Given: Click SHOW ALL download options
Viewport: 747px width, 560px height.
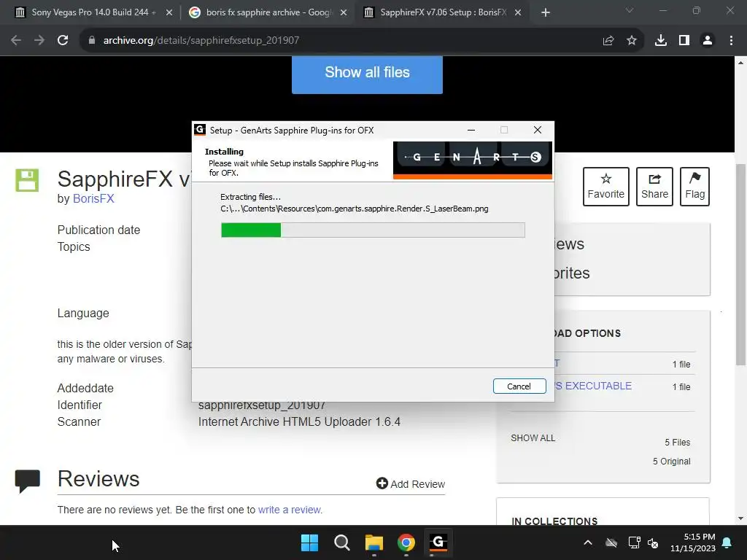Looking at the screenshot, I should click(533, 438).
